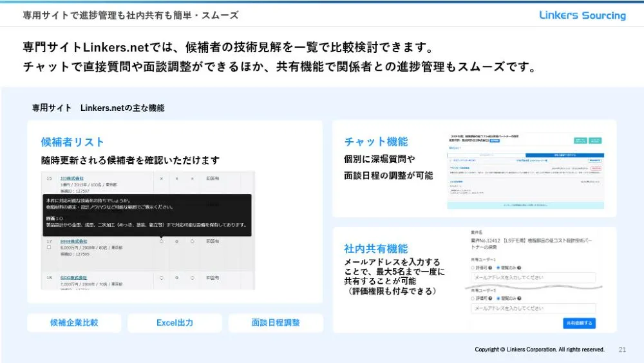Select the white left tab in chat screenshot
Image resolution: width=644 pixels, height=363 pixels.
click(x=487, y=155)
